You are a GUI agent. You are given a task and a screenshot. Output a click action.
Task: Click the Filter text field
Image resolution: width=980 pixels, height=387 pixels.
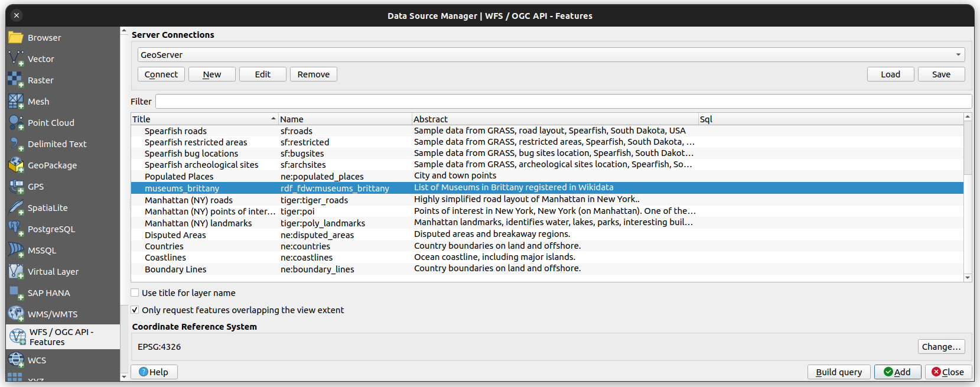pyautogui.click(x=563, y=102)
